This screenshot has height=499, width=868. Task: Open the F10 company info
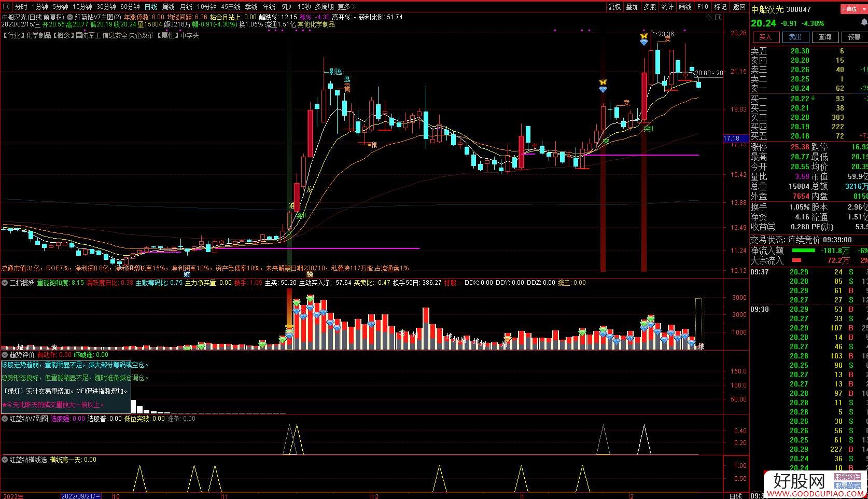[x=703, y=7]
